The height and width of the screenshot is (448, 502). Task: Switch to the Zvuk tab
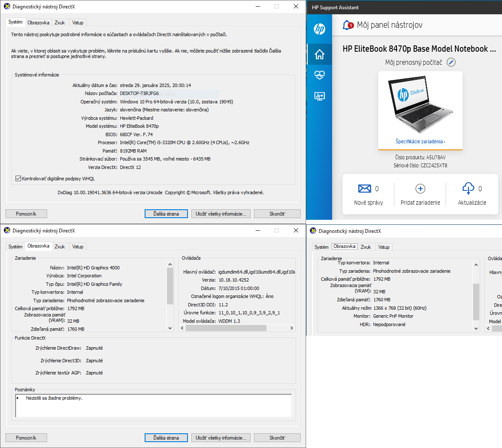point(59,22)
